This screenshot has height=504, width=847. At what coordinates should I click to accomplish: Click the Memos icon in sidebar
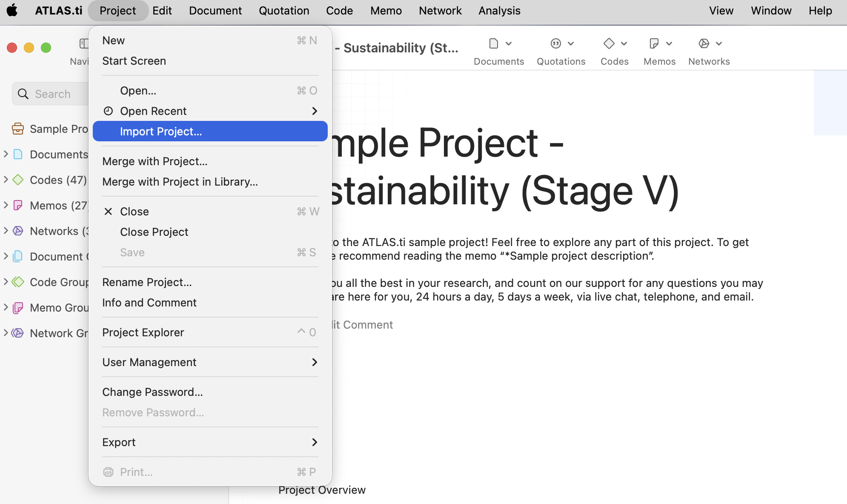(x=18, y=206)
